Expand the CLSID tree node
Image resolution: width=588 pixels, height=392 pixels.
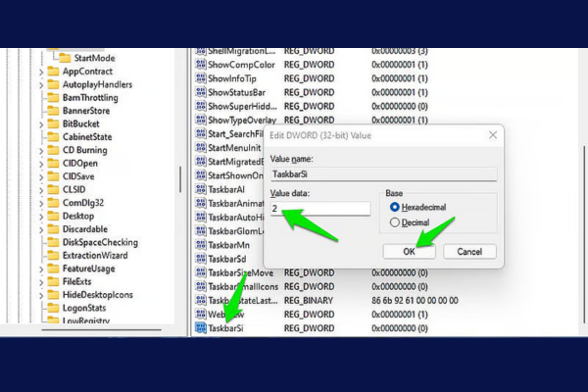[x=41, y=190]
